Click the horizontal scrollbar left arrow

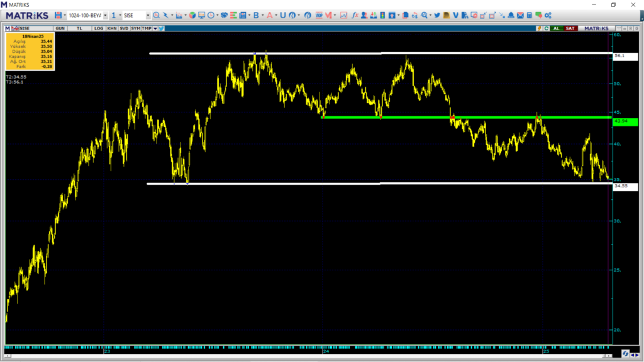click(8, 356)
